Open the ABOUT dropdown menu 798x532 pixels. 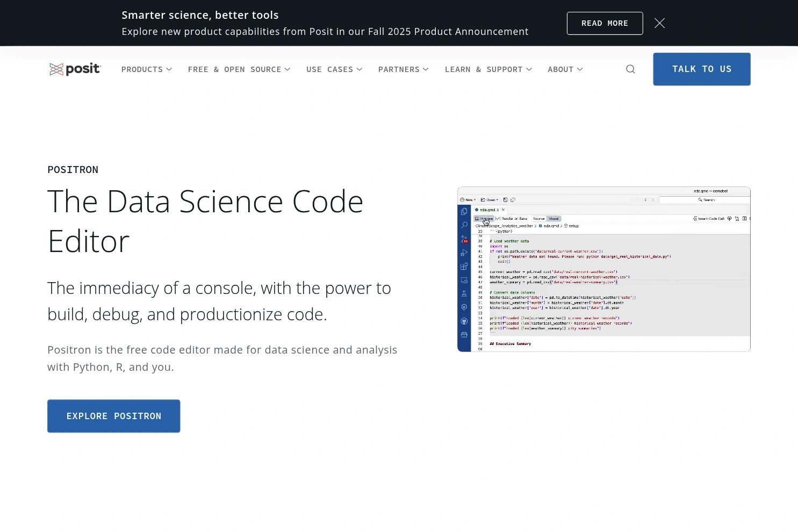565,69
